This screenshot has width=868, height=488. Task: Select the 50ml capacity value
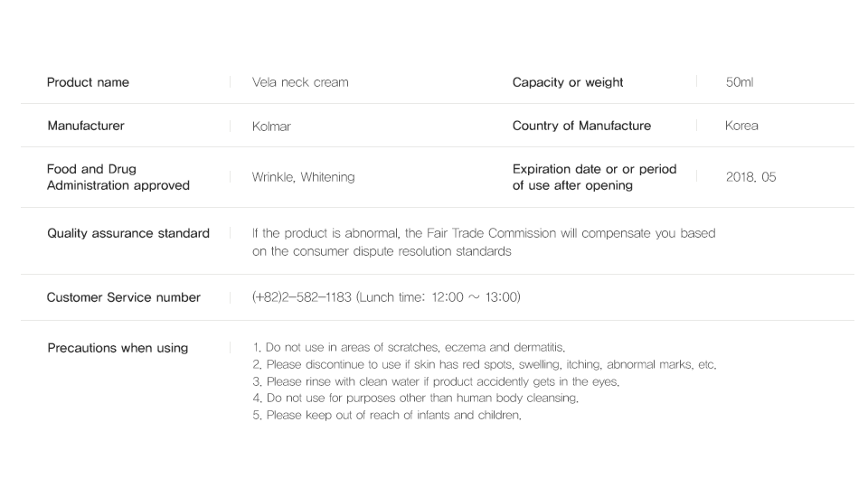(x=739, y=82)
